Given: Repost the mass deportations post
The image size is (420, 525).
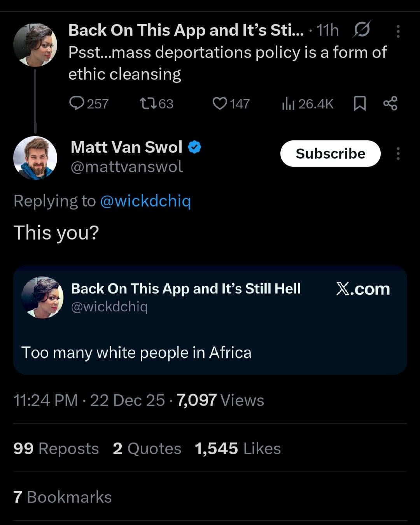Looking at the screenshot, I should [x=156, y=103].
